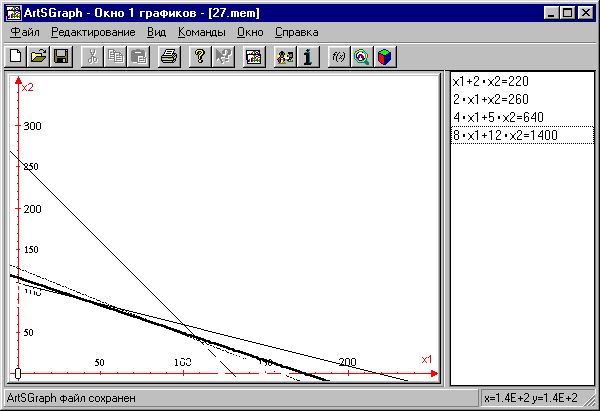600x411 pixels.
Task: Open the Вид menu
Action: click(156, 32)
